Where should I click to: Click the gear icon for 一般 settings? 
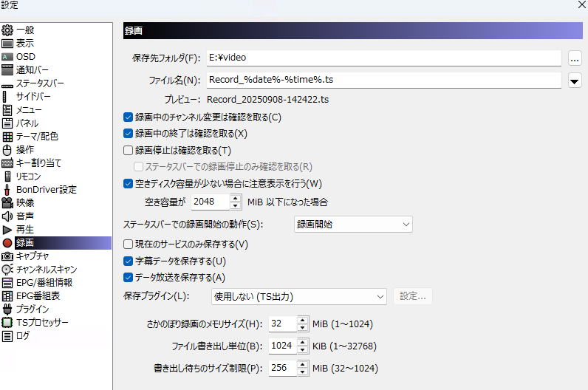point(7,30)
